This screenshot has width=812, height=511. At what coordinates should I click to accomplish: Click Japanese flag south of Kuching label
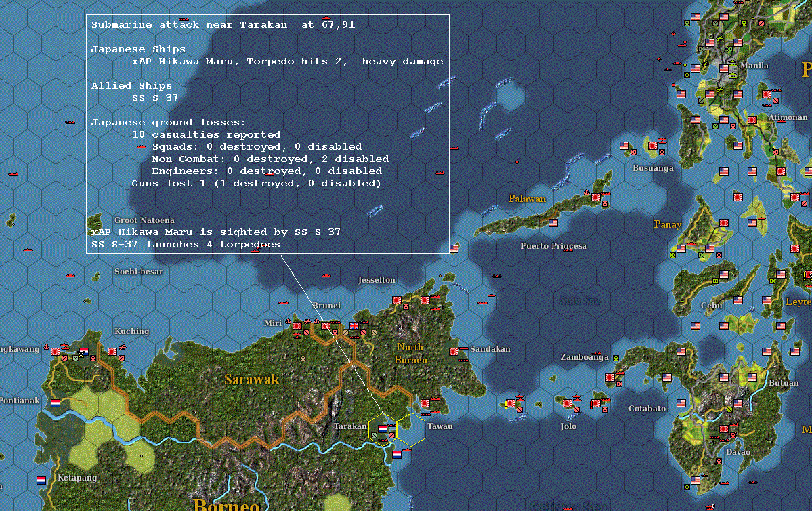(112, 351)
